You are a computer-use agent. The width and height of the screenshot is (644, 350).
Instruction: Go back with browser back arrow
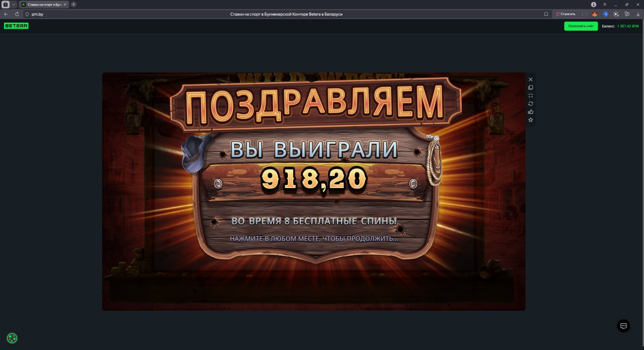(6, 14)
